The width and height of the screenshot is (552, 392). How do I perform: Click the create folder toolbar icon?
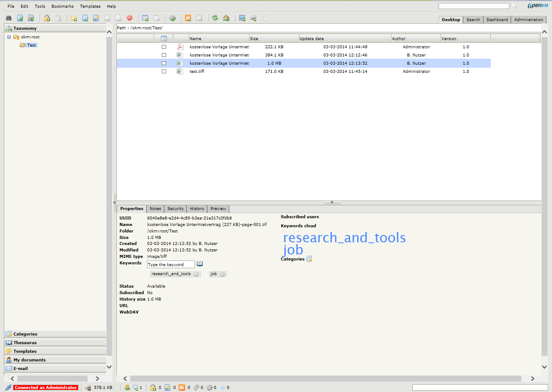74,18
